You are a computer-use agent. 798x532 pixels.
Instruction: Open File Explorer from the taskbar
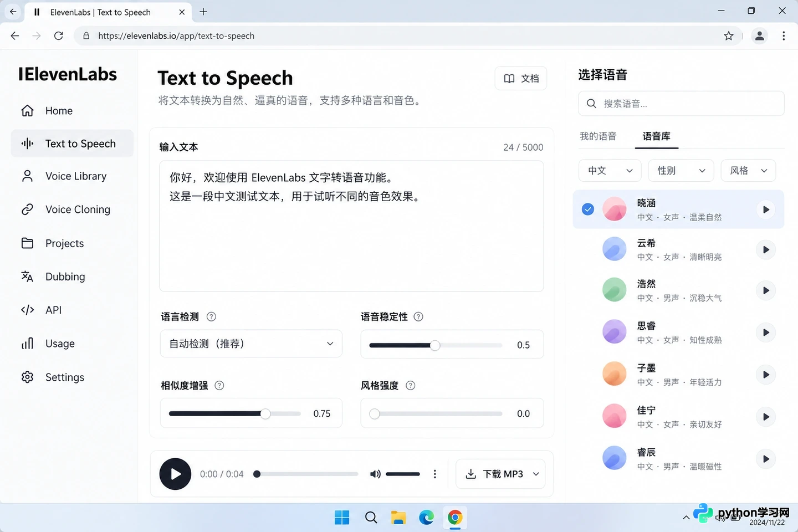pyautogui.click(x=398, y=518)
